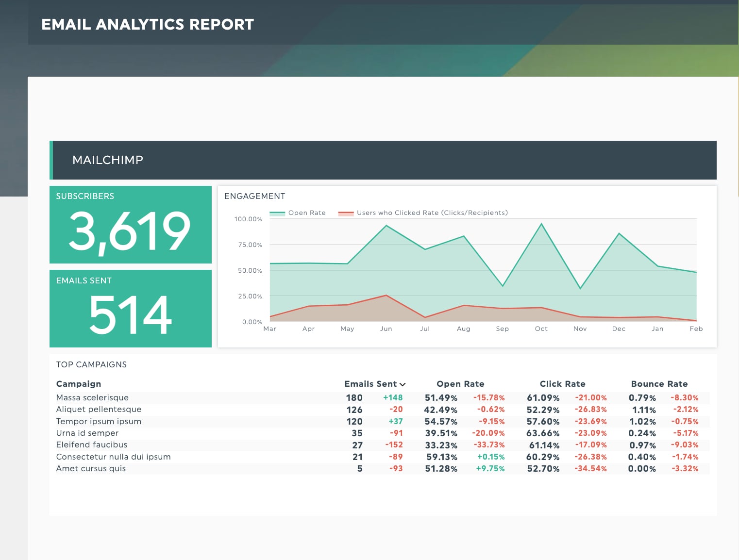Select the Massa scelerisque campaign row
Viewport: 739px width, 560px height.
point(383,398)
